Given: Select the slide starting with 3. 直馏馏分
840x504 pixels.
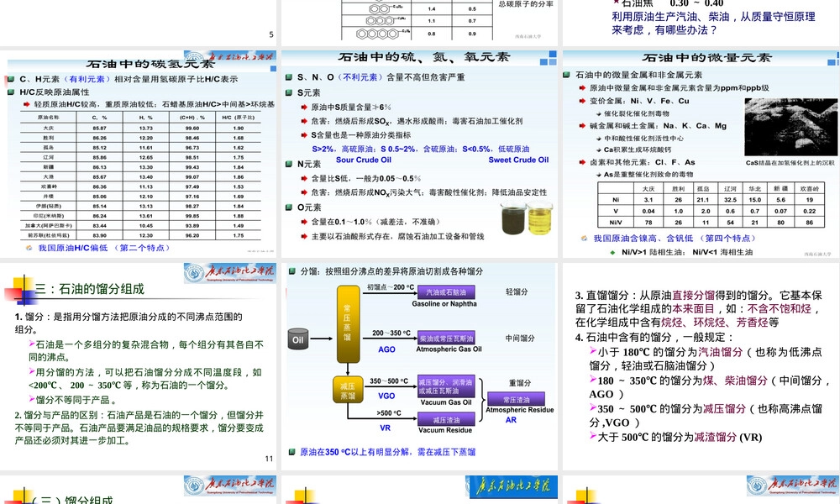Looking at the screenshot, I should (701, 365).
